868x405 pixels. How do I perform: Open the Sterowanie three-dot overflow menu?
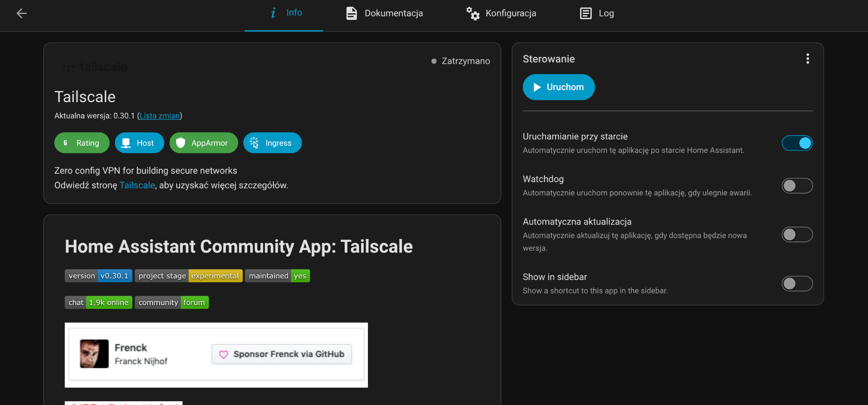(807, 59)
